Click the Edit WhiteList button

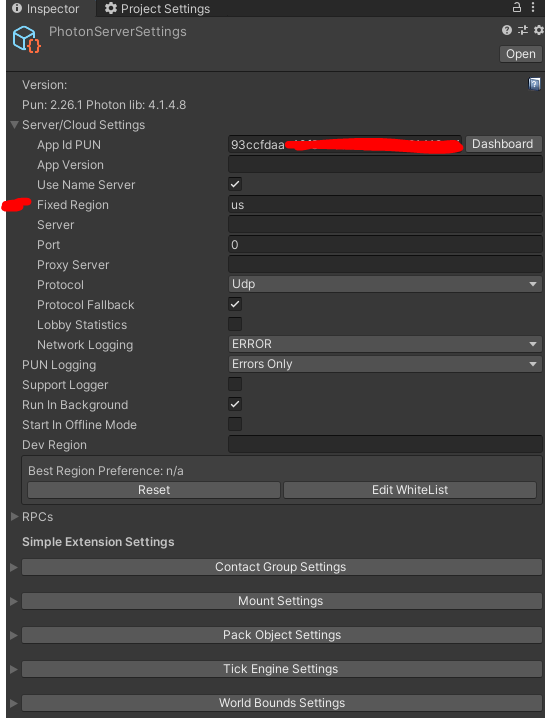coord(410,490)
